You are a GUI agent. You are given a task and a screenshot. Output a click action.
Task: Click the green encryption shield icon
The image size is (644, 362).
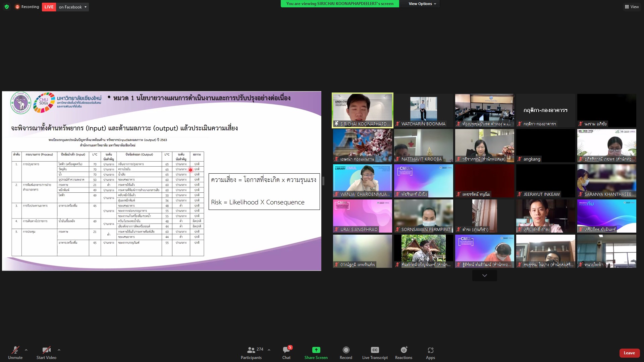point(7,7)
